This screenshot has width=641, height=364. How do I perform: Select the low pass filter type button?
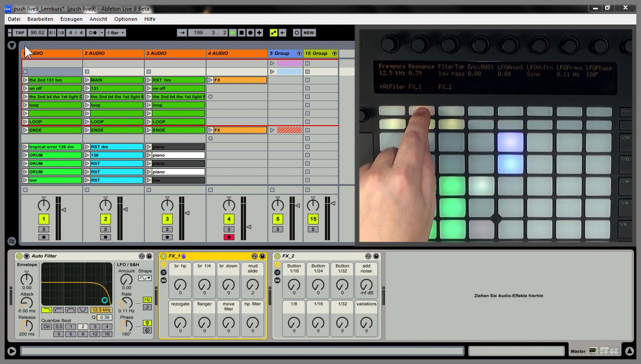click(x=46, y=310)
